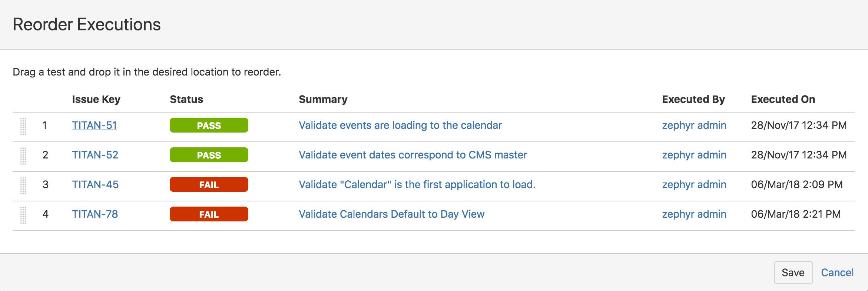
Task: Click the drag handle for TITAN-78 row
Action: [x=23, y=215]
